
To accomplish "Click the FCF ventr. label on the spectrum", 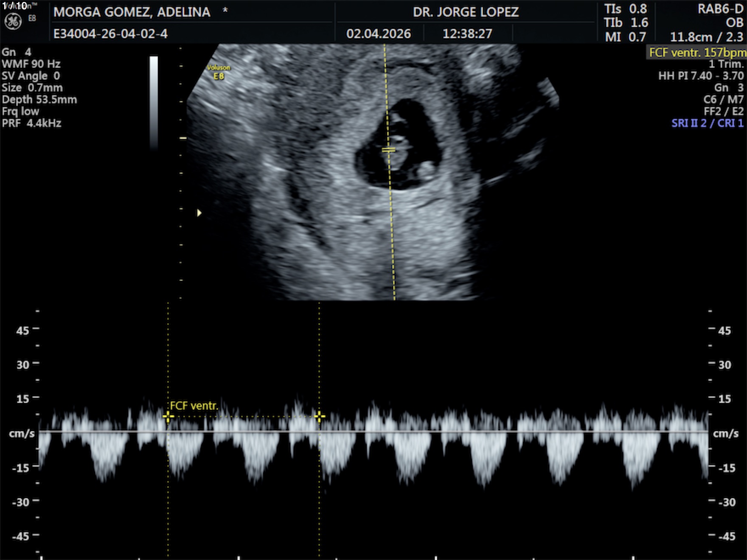I will tap(194, 406).
